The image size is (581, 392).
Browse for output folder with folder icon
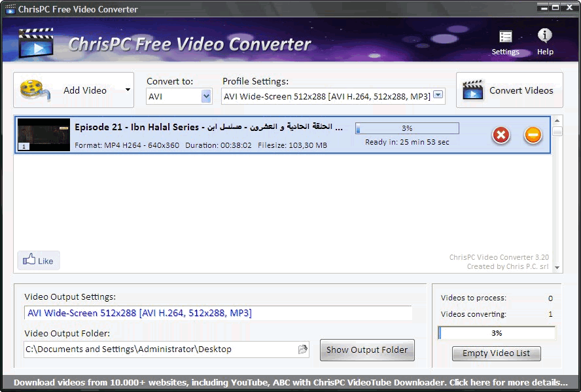pyautogui.click(x=303, y=349)
